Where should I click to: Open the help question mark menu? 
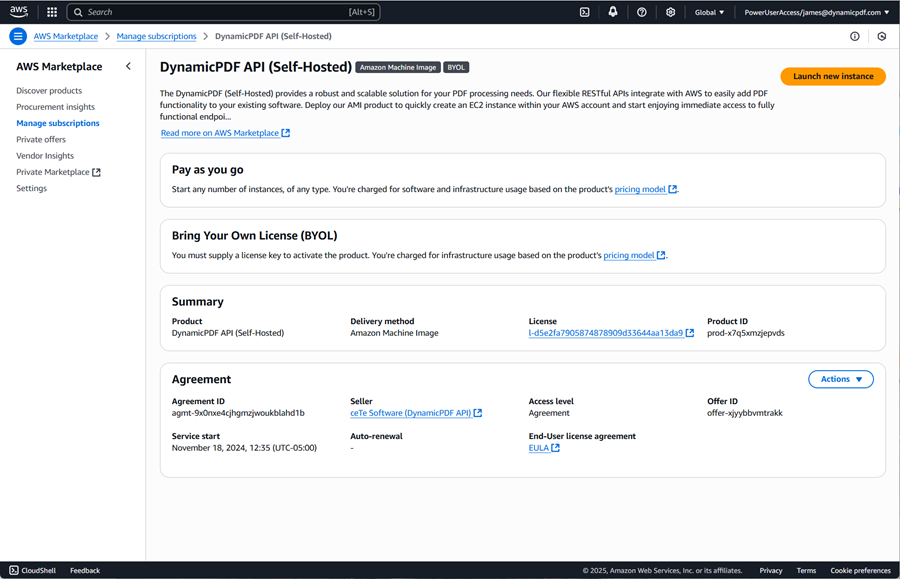click(x=642, y=12)
